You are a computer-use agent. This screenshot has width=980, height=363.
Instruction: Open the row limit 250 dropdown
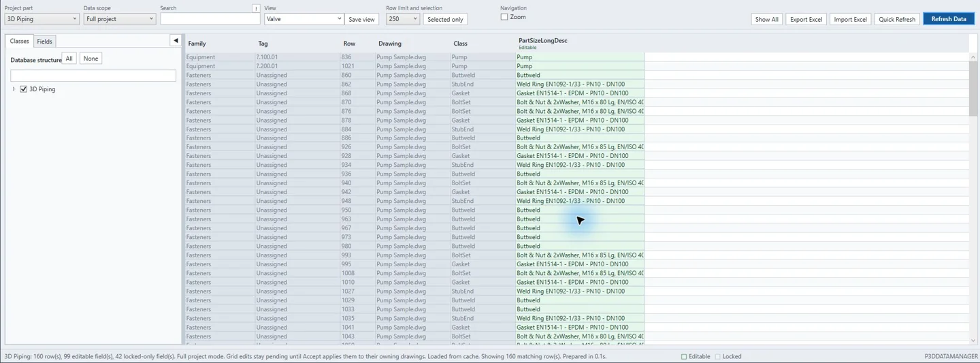(x=403, y=19)
